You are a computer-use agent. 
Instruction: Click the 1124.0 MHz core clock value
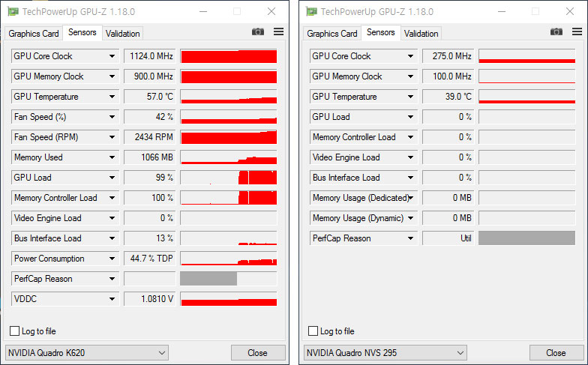point(150,56)
